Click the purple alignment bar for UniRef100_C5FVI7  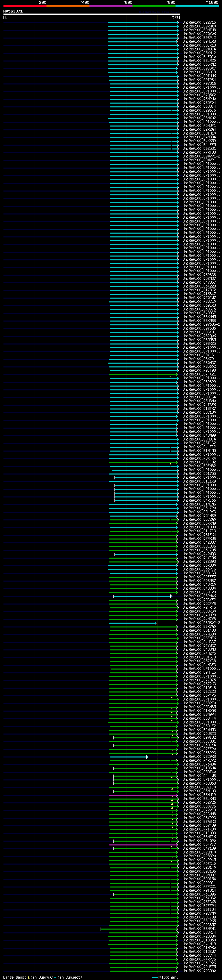tap(143, 844)
